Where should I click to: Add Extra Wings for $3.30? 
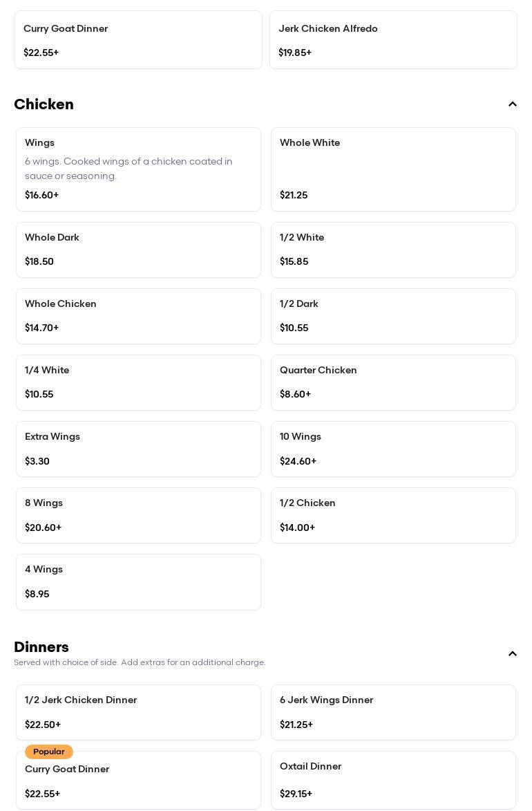pyautogui.click(x=138, y=449)
